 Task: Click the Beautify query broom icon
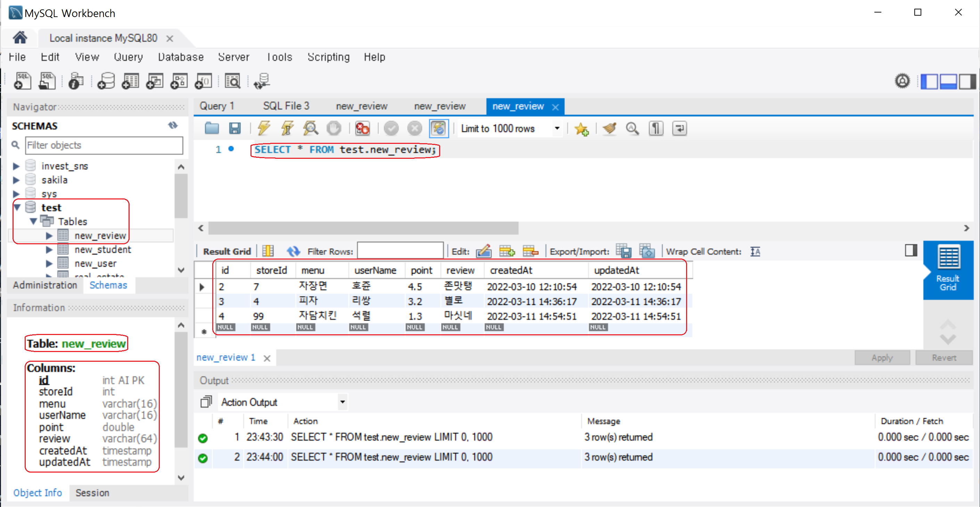tap(609, 128)
